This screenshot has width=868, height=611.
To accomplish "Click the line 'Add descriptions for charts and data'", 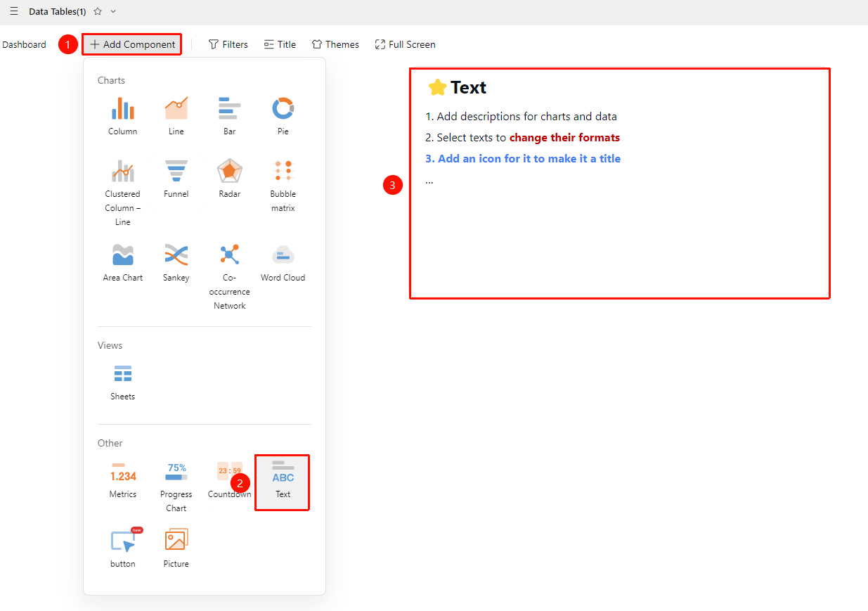I will pyautogui.click(x=522, y=117).
